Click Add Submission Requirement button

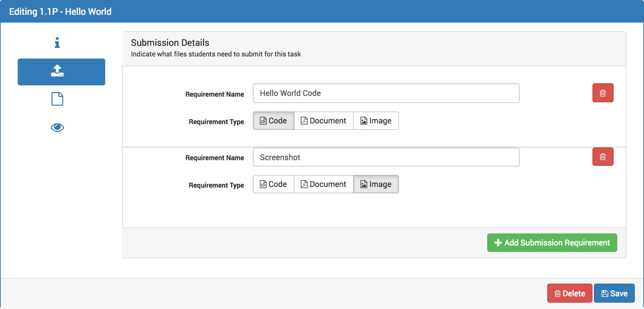(x=552, y=243)
